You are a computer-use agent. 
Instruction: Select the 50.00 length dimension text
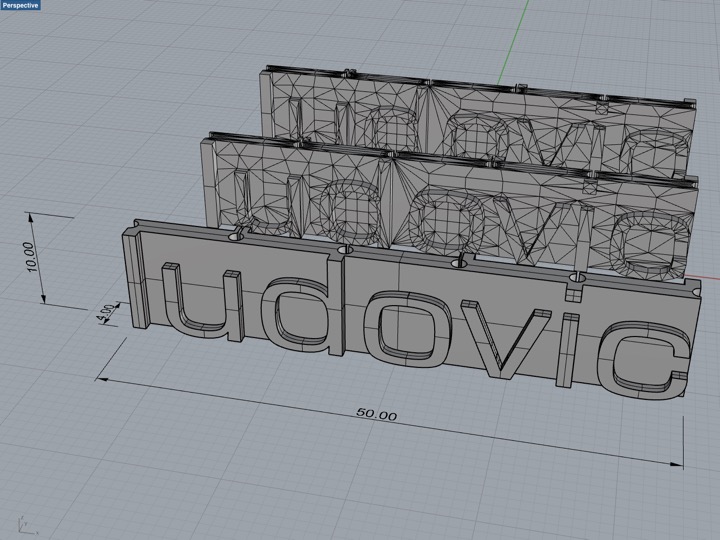[x=376, y=414]
